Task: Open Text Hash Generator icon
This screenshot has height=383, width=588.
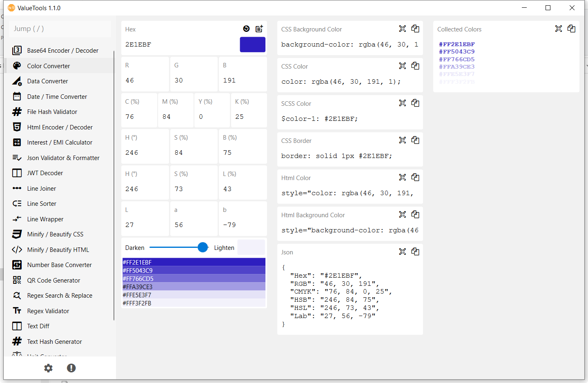Action: pos(17,341)
